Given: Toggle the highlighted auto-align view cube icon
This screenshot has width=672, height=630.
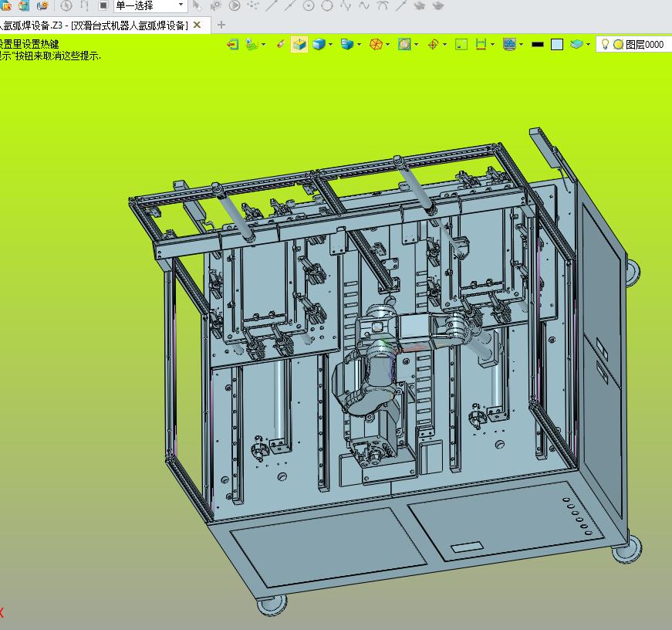Looking at the screenshot, I should 299,44.
